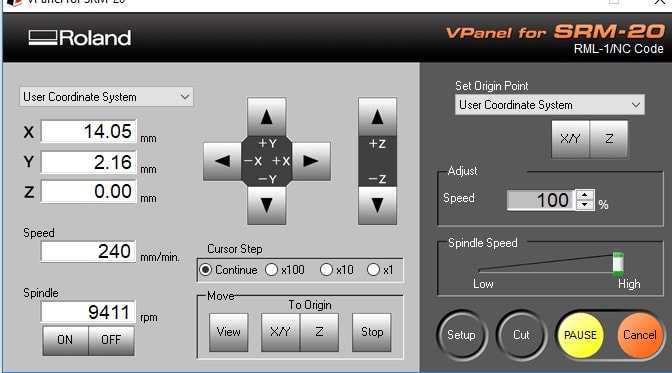Open the coordinate system dropdown above X readout
This screenshot has height=373, width=672.
pos(106,97)
